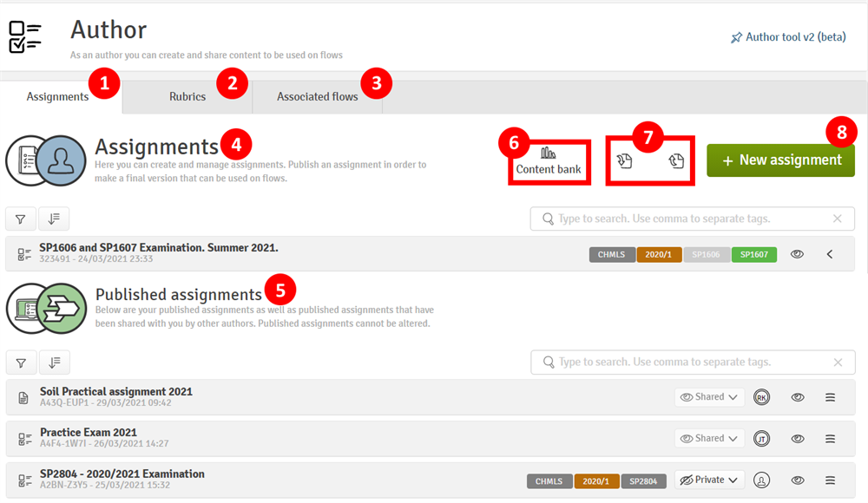Viewport: 868px width, 503px height.
Task: Show preview of SP1606 and SP1607 Examination
Action: point(797,253)
